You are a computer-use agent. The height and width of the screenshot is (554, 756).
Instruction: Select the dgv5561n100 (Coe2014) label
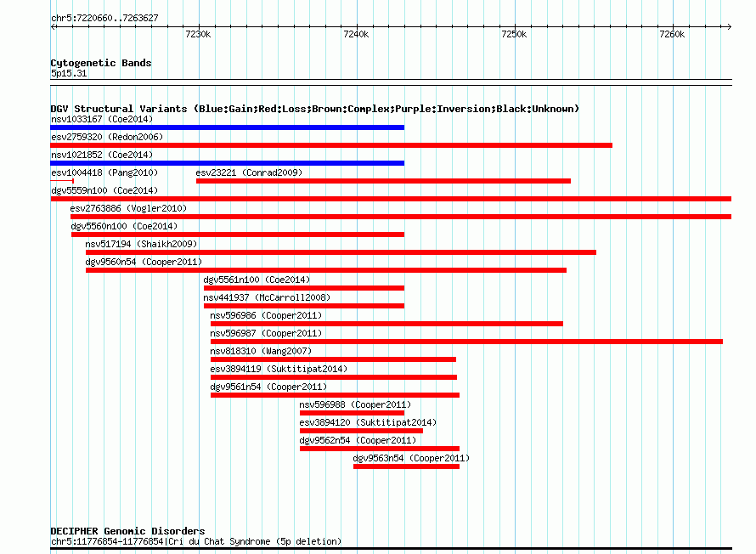coord(257,280)
